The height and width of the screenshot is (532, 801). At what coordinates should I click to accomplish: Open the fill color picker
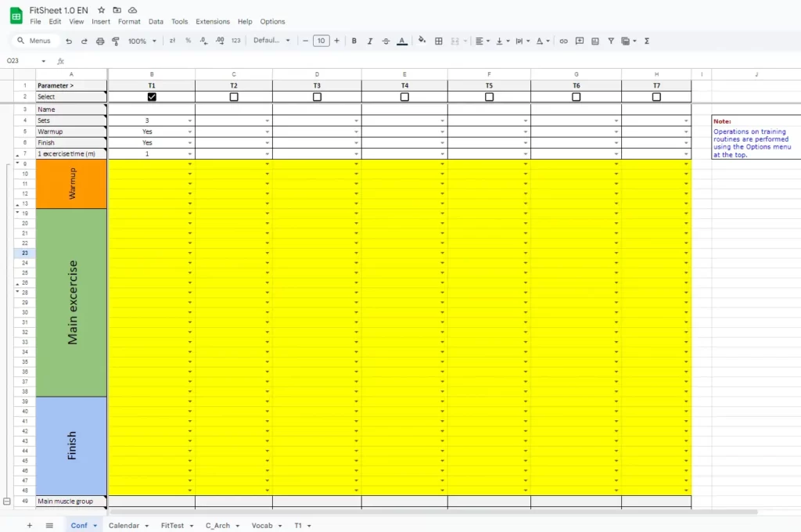point(422,41)
